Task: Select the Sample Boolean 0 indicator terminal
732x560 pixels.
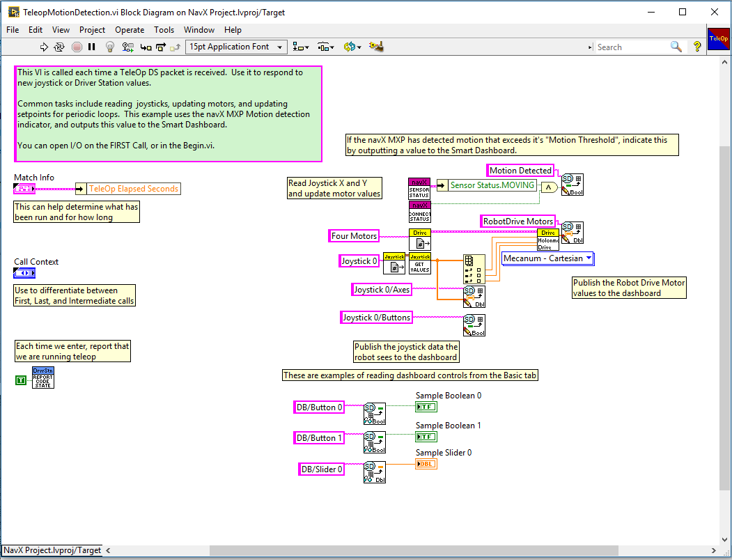Action: pyautogui.click(x=426, y=407)
